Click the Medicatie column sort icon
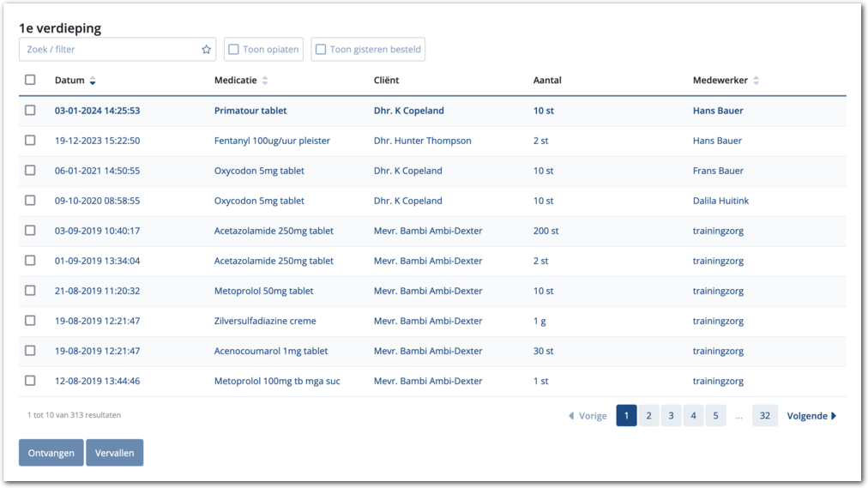 click(265, 81)
